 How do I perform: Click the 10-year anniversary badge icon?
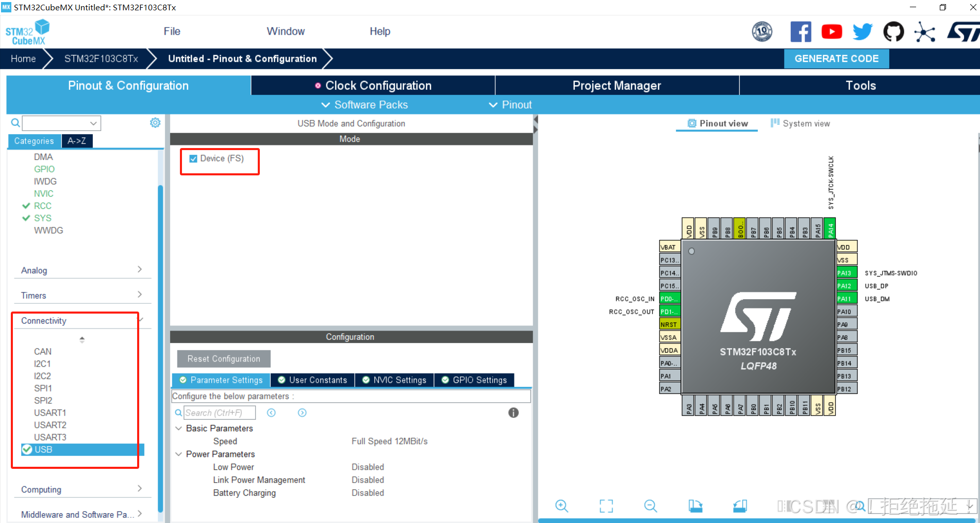762,32
